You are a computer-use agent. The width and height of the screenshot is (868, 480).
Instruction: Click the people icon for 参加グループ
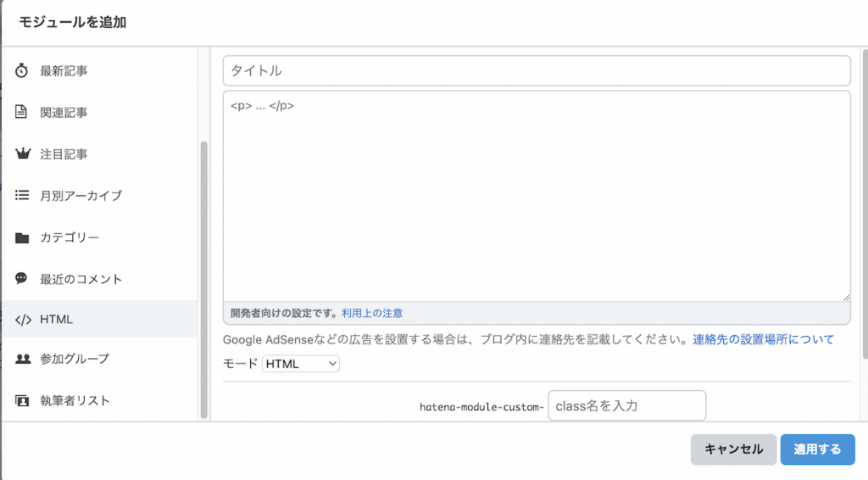tap(23, 359)
